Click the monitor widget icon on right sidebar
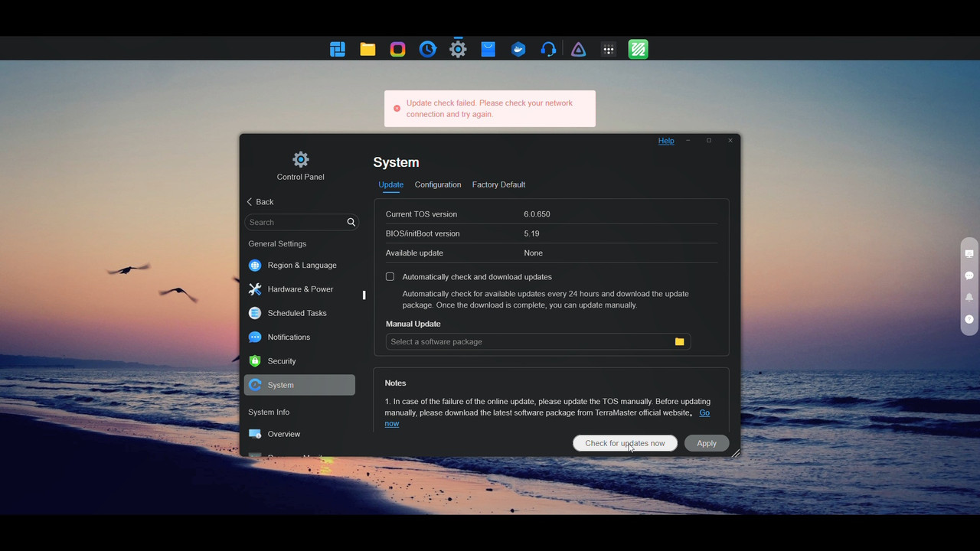The height and width of the screenshot is (551, 980). tap(969, 254)
